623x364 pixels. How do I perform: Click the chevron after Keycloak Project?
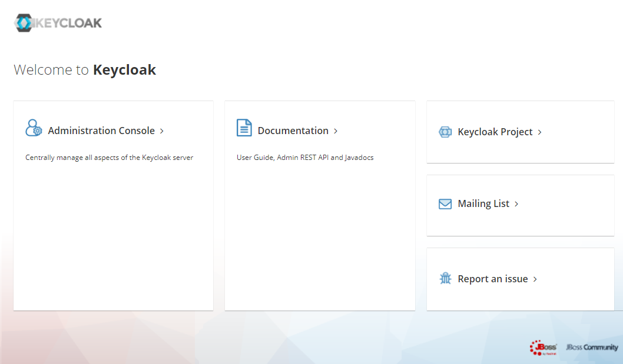538,132
